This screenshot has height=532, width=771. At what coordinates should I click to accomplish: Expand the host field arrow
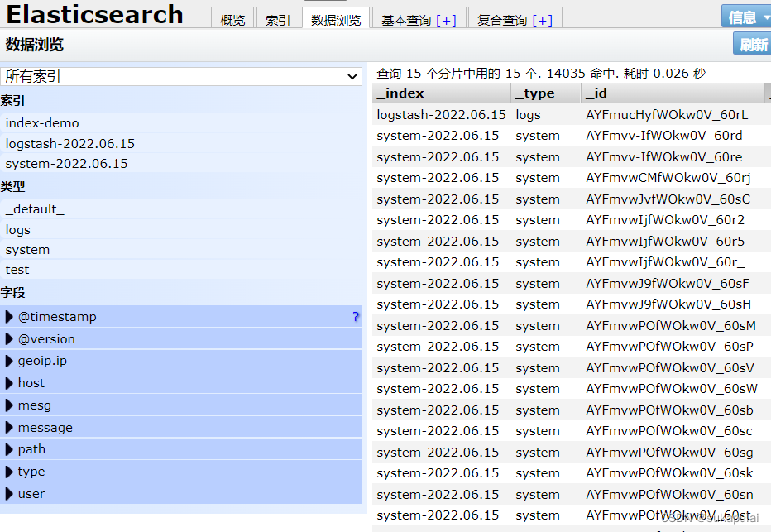tap(9, 383)
